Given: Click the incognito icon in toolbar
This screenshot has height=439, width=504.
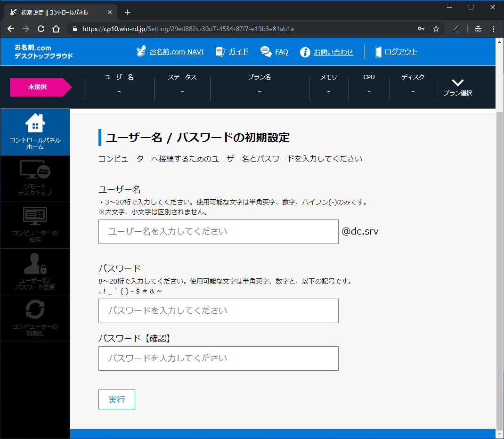Looking at the screenshot, I should tap(478, 29).
